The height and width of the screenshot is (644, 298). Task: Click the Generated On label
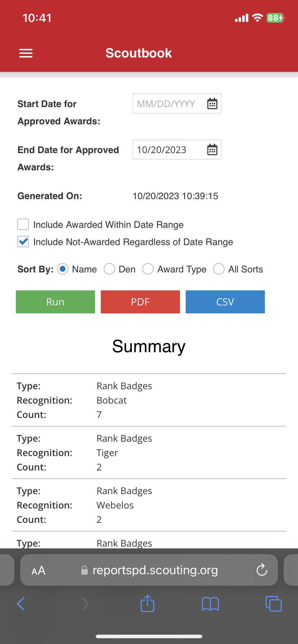50,196
